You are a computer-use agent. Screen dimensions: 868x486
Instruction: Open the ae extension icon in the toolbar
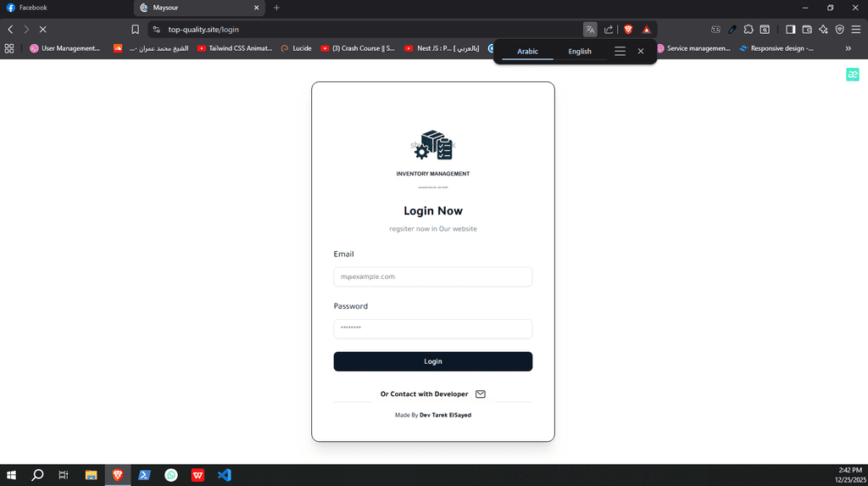pyautogui.click(x=715, y=30)
